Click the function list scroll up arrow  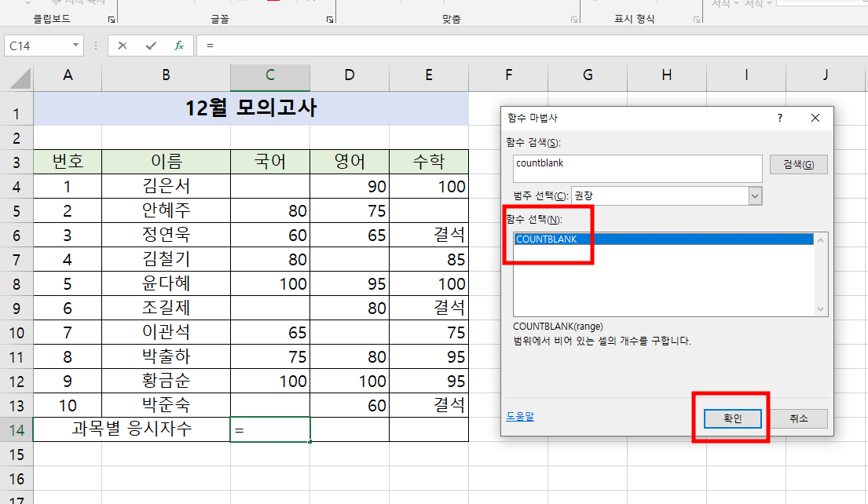[820, 240]
